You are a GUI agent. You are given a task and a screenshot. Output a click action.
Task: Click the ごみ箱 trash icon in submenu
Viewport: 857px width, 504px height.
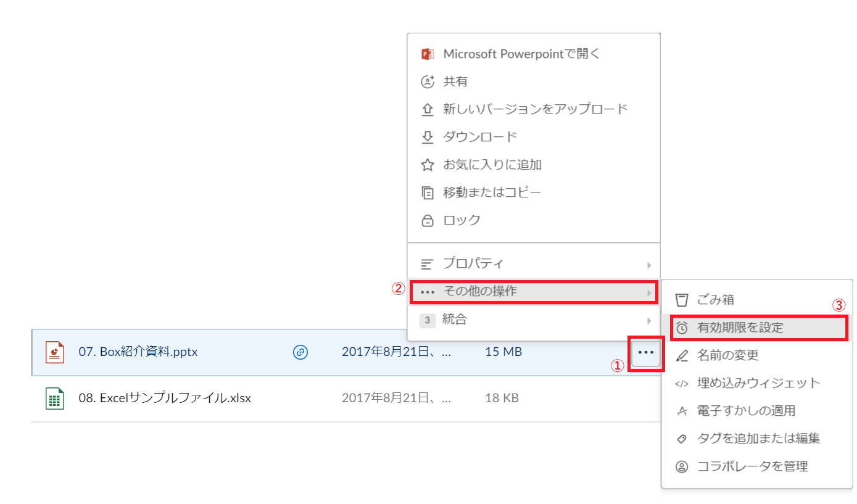(681, 300)
